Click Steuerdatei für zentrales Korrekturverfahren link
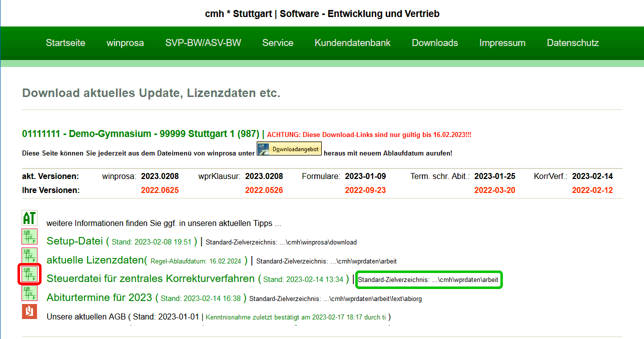Image resolution: width=644 pixels, height=339 pixels. (x=151, y=278)
